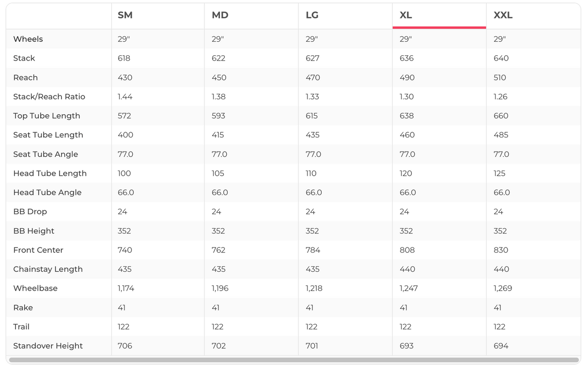This screenshot has width=588, height=372.
Task: Click the MD stack/reach ratio value 1.38
Action: (219, 97)
